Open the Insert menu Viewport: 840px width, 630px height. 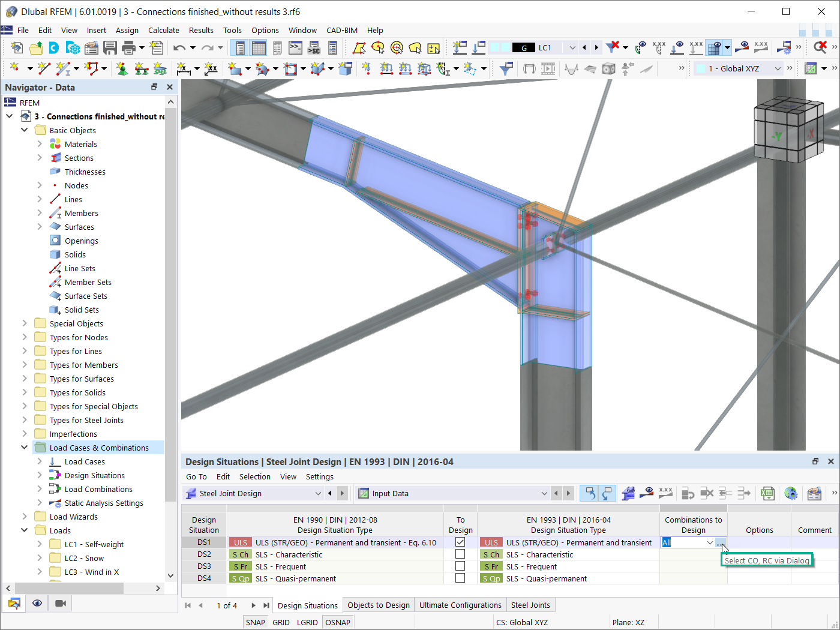pyautogui.click(x=97, y=30)
